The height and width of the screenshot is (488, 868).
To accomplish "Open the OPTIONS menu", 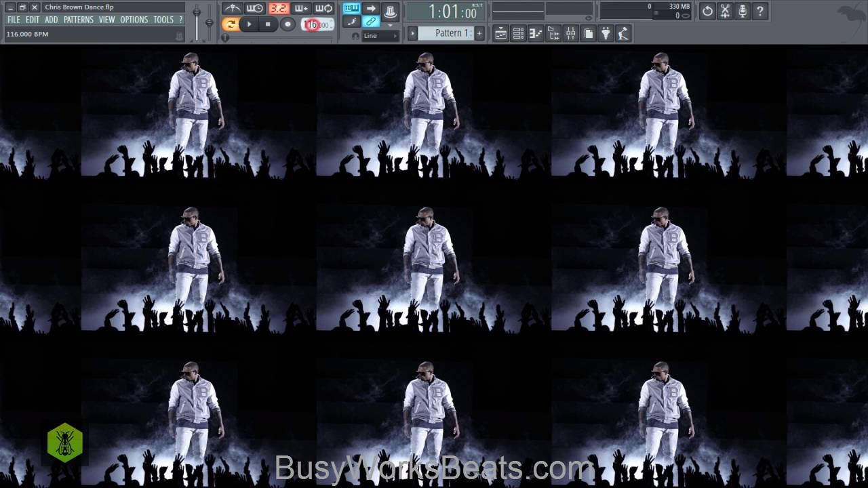I will (x=134, y=20).
